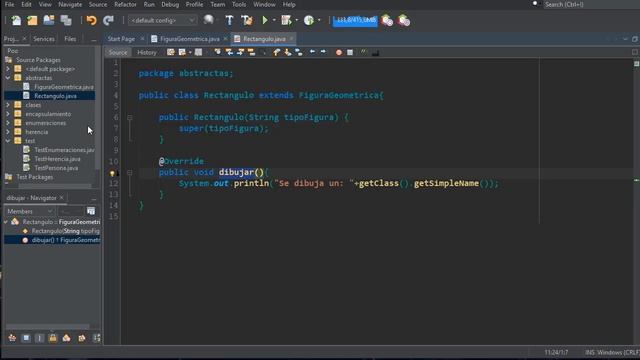Toggle Fully Qualified Names filter icon

point(82,338)
